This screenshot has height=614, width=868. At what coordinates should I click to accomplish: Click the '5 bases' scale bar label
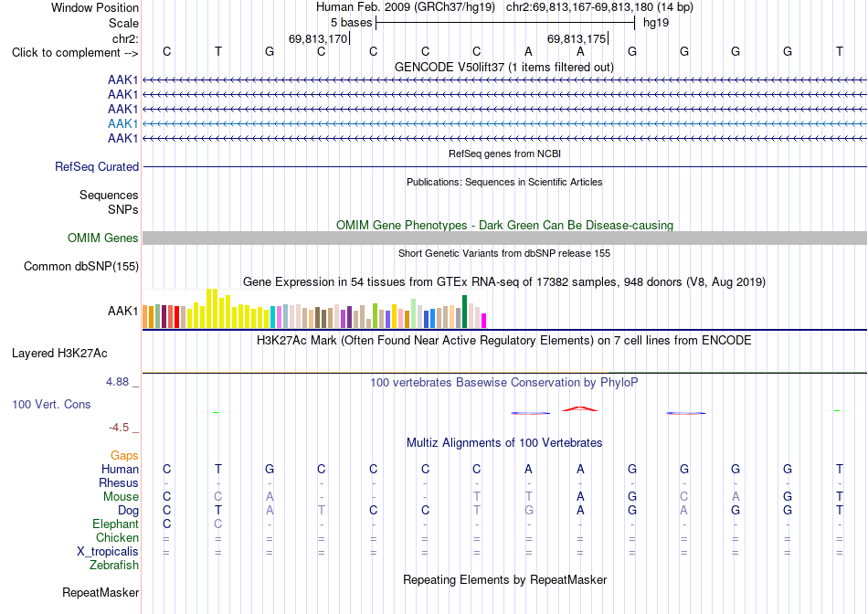pyautogui.click(x=352, y=23)
